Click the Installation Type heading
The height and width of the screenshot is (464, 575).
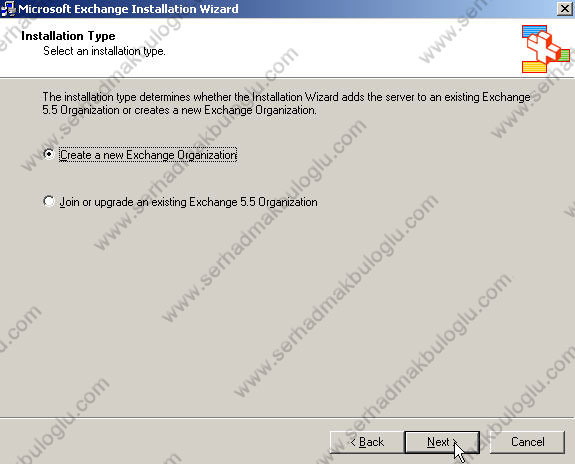[68, 36]
